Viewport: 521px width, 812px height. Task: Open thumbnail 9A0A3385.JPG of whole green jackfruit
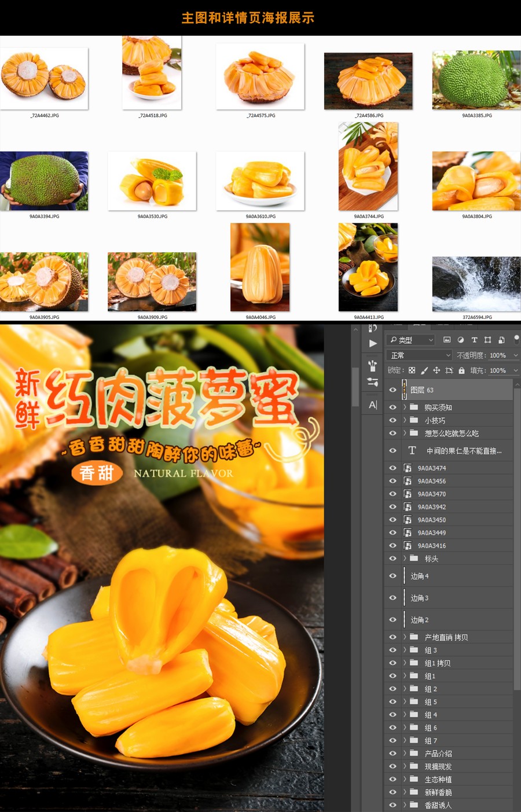tap(476, 79)
